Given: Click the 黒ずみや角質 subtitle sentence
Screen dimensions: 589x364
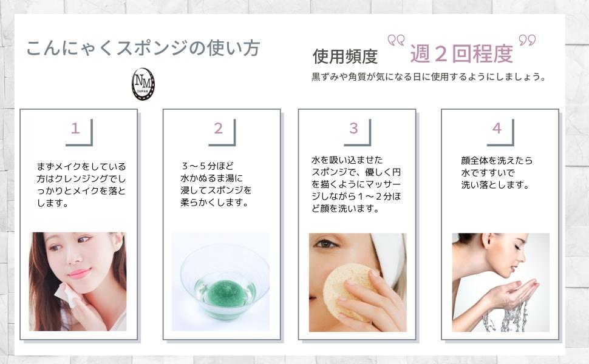Looking at the screenshot, I should (x=429, y=77).
